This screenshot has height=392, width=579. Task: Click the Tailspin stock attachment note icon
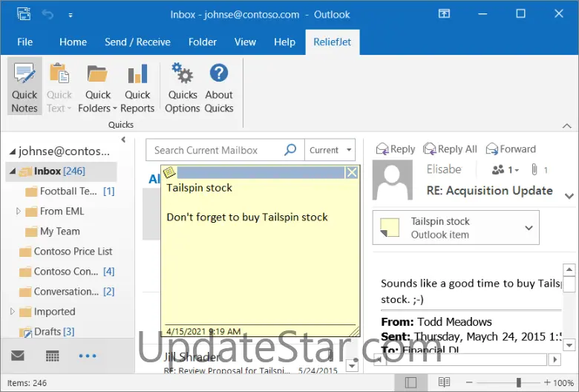[x=390, y=227]
